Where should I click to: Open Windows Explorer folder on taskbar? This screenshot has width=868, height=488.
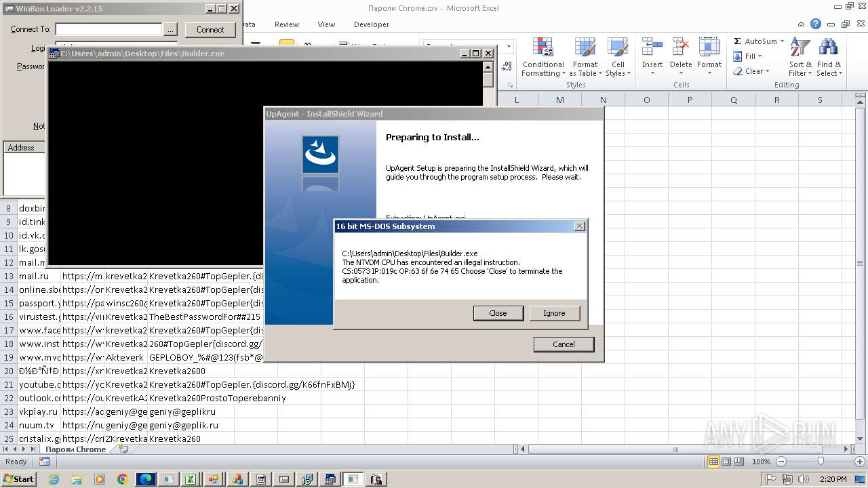click(x=77, y=479)
